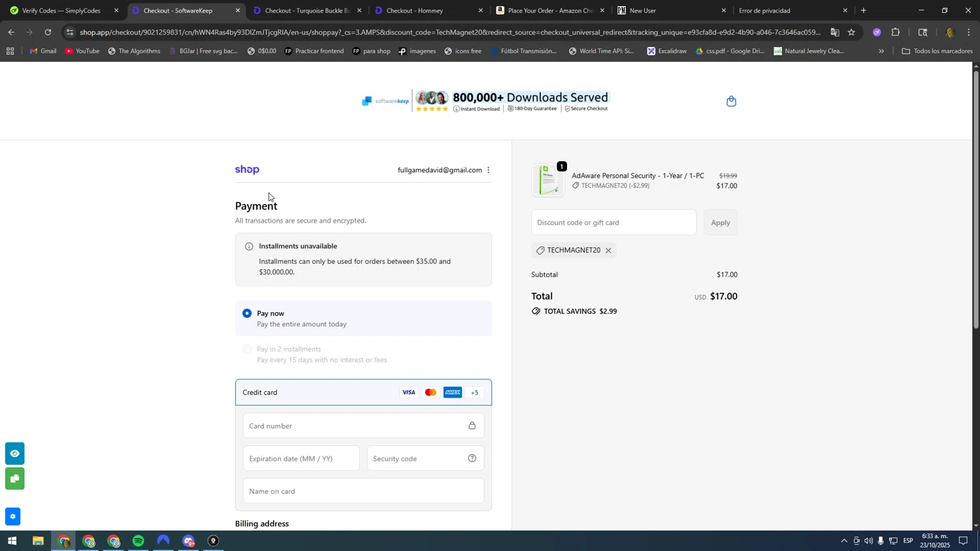
Task: Click the view site information icon
Action: (x=70, y=32)
